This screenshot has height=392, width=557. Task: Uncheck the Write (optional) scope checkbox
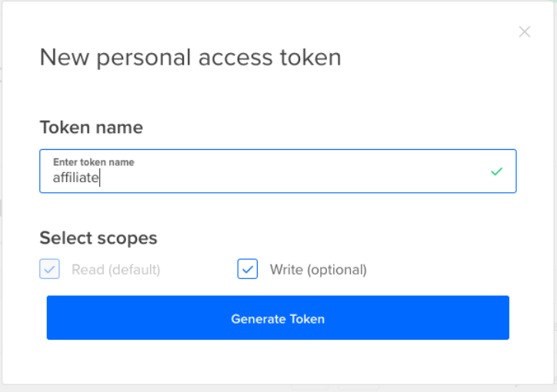(x=248, y=270)
